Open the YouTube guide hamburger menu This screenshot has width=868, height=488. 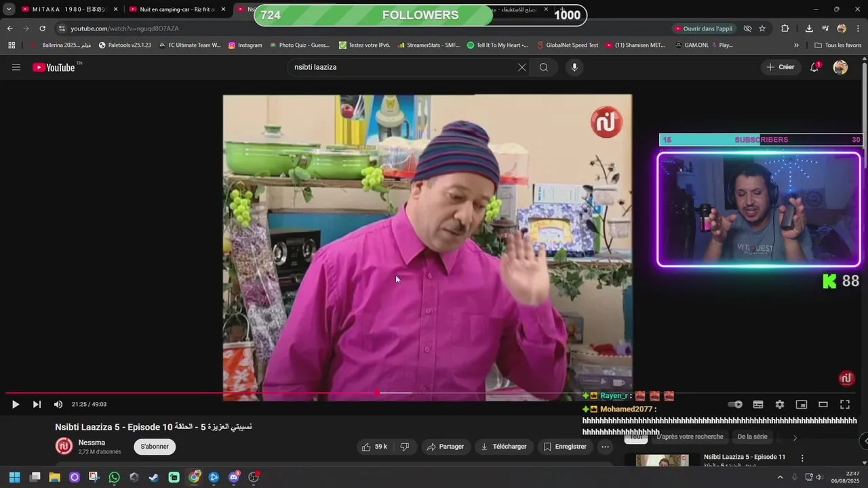coord(16,67)
